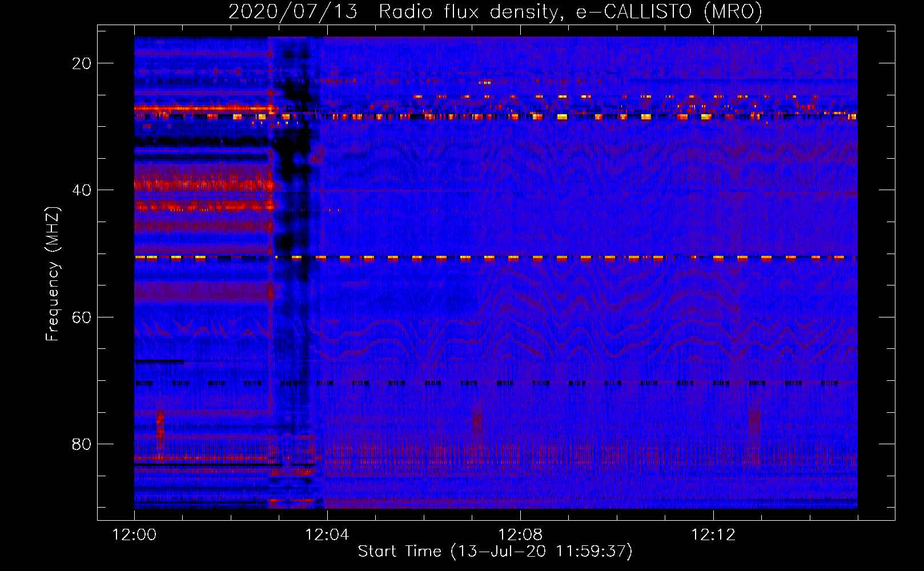924x571 pixels.
Task: Click the 12:08 time tick label
Action: pyautogui.click(x=520, y=535)
